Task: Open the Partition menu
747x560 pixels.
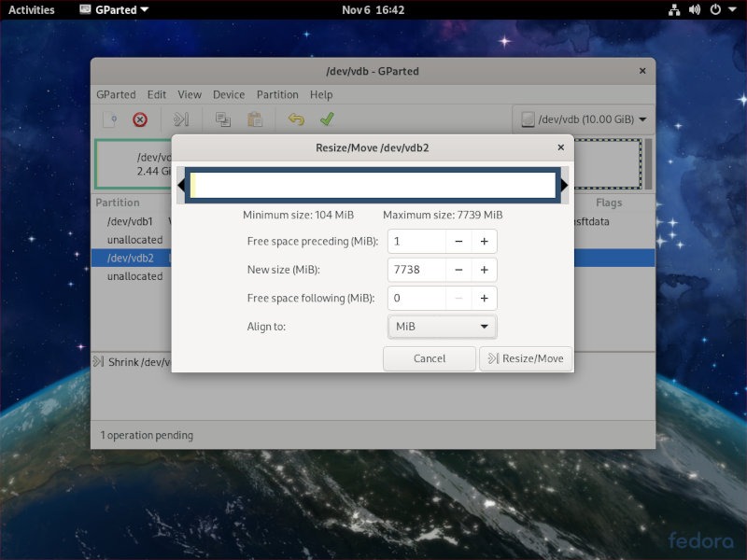Action: (x=277, y=94)
